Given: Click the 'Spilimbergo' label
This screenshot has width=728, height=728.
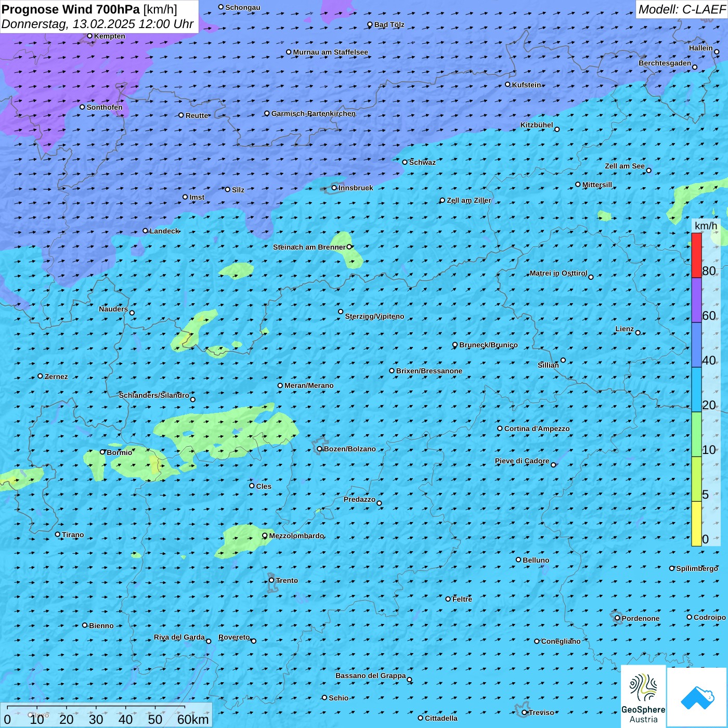Looking at the screenshot, I should pos(697,568).
